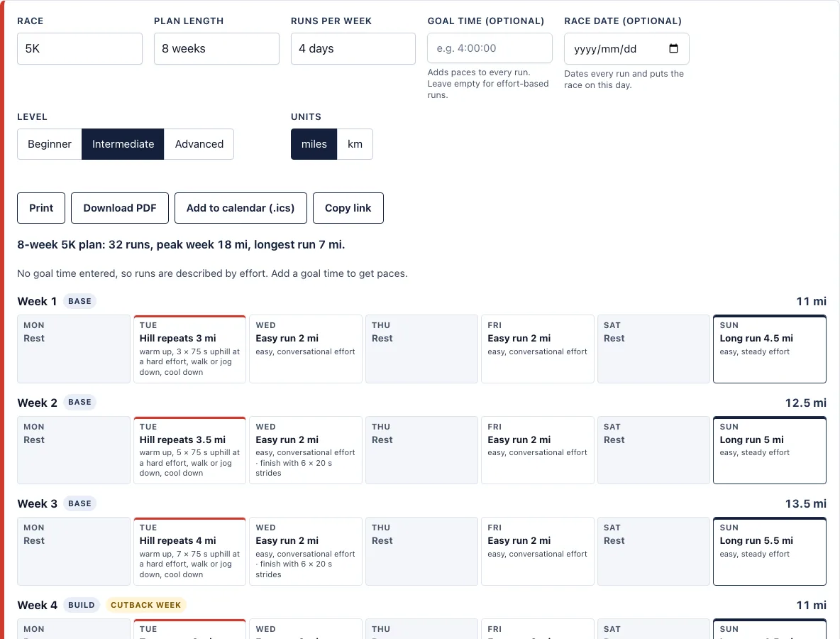840x639 pixels.
Task: Select Week 1 Friday Easy run card
Action: (537, 349)
